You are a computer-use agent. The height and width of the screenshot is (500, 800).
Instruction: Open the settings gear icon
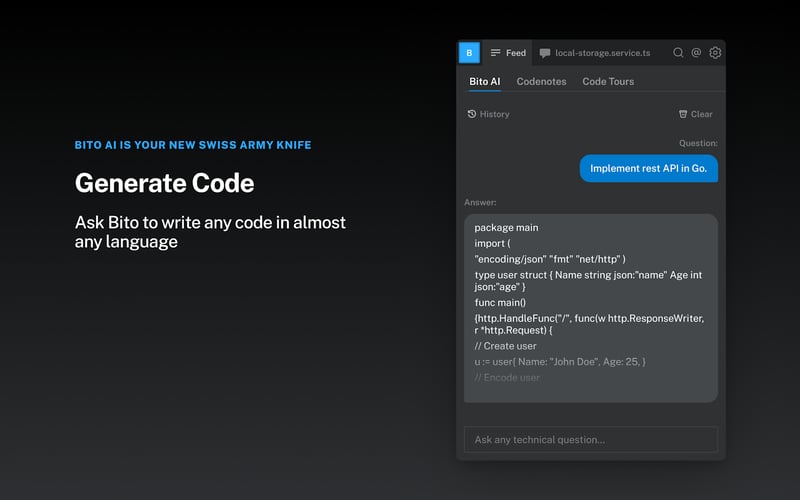pos(715,53)
